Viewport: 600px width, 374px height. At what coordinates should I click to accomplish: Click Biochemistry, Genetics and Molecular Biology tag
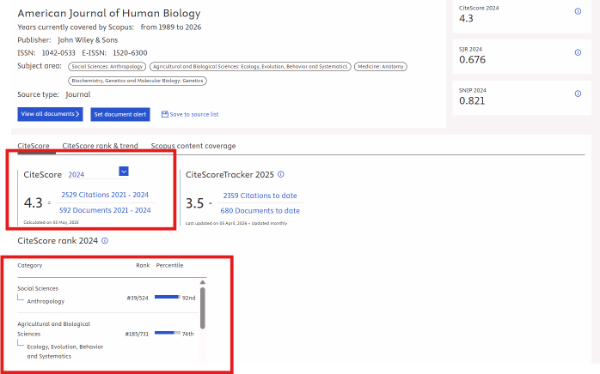pyautogui.click(x=137, y=81)
